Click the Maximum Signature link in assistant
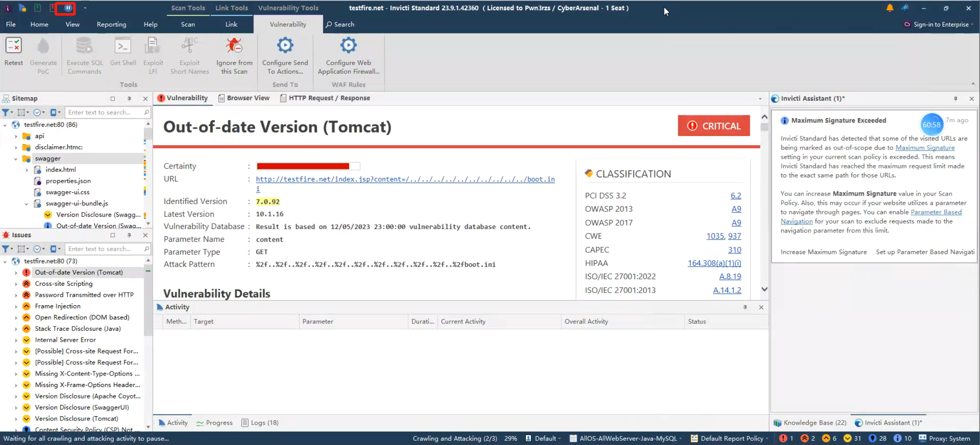Screen dimensions: 980x445 (925, 148)
